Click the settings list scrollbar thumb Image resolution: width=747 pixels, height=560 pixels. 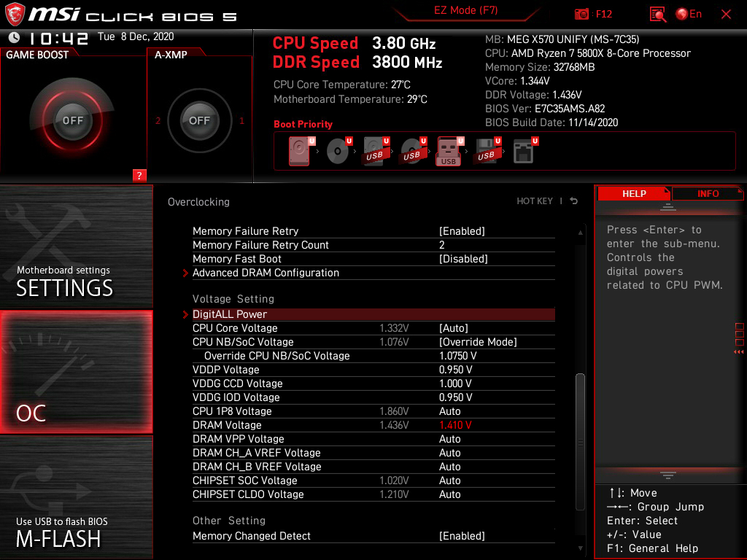pyautogui.click(x=580, y=441)
